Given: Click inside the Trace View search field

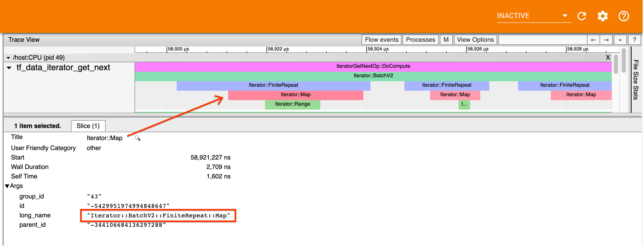Looking at the screenshot, I should click(543, 40).
